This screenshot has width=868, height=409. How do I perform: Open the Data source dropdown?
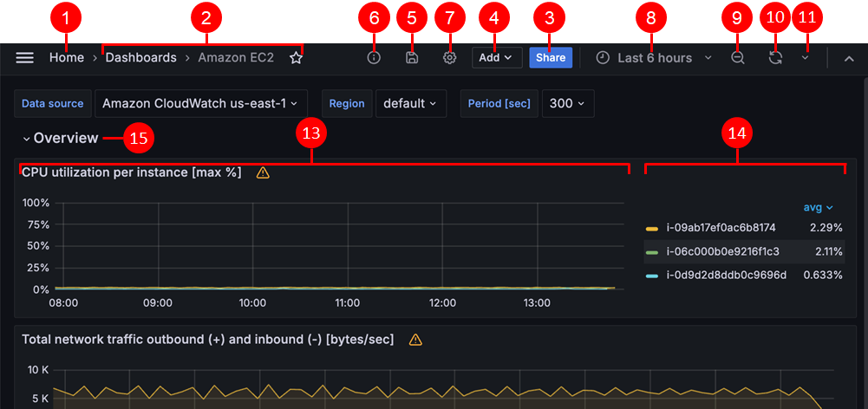pos(200,103)
